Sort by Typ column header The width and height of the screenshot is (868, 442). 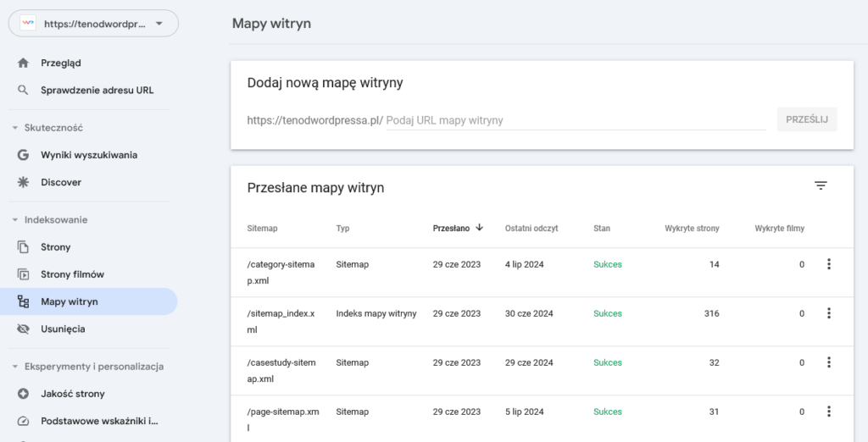pyautogui.click(x=342, y=228)
